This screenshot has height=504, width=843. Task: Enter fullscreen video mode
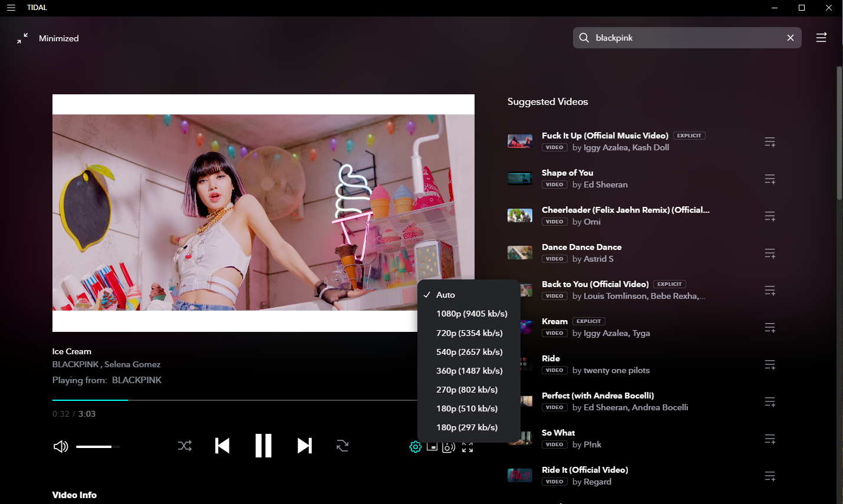[467, 447]
